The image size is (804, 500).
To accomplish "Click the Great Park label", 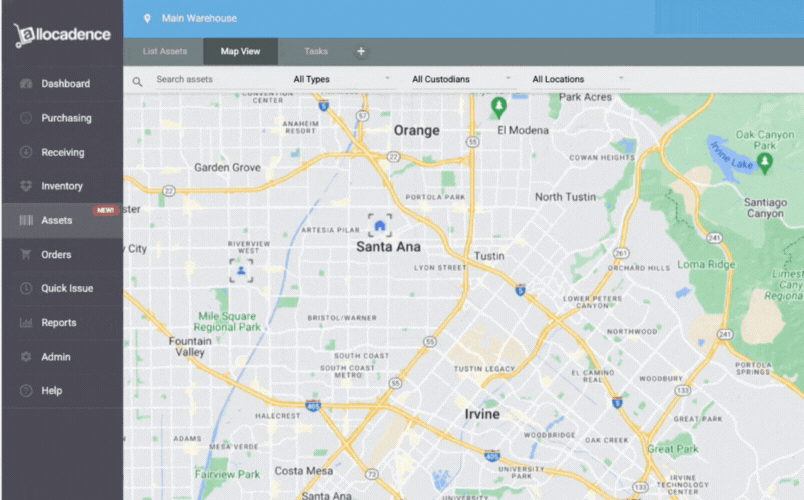I will click(x=673, y=449).
